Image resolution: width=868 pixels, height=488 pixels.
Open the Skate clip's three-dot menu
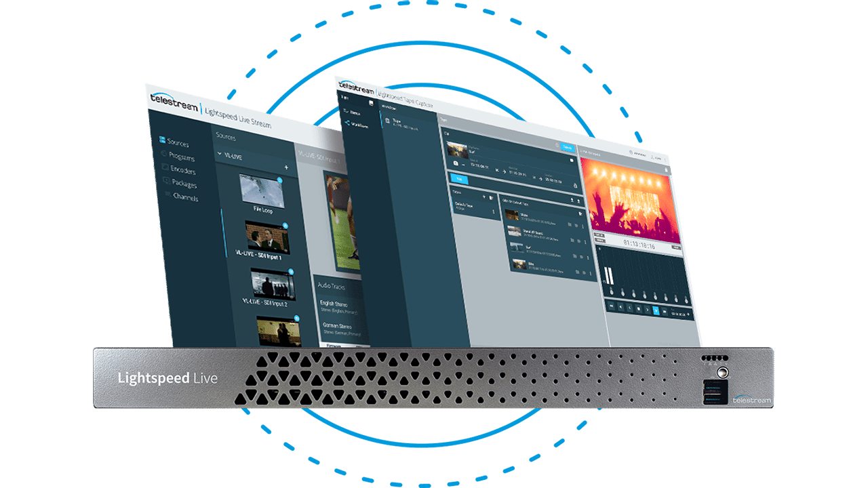pos(583,226)
